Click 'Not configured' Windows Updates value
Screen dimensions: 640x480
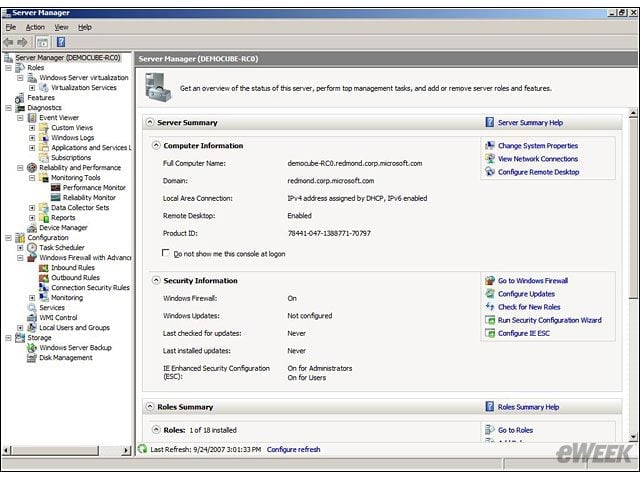point(310,316)
